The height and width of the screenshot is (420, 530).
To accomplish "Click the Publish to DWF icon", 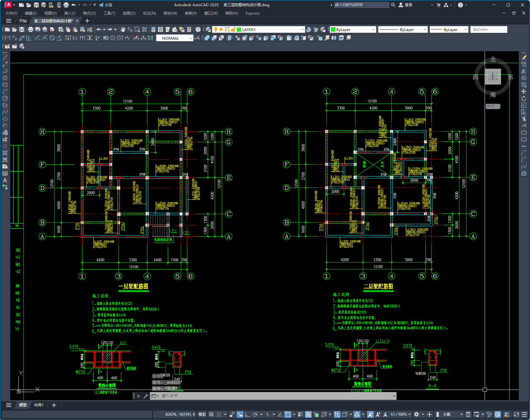I will coord(52,29).
